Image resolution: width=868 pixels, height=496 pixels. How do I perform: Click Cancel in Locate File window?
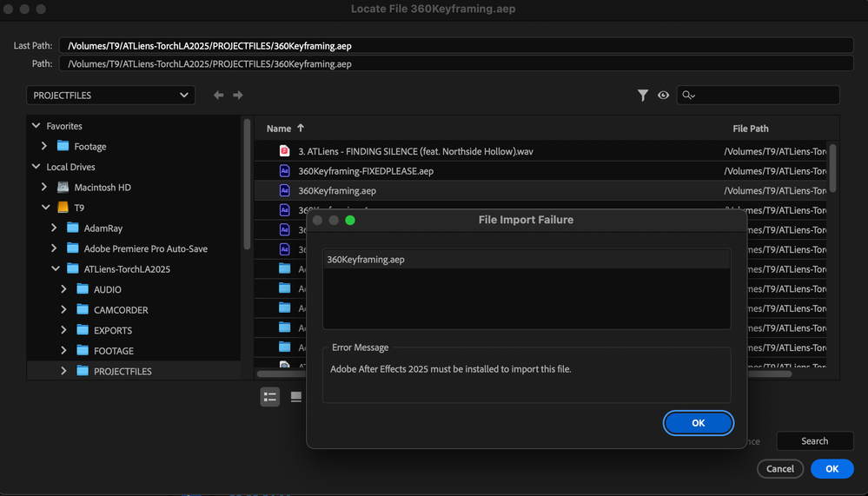point(780,469)
